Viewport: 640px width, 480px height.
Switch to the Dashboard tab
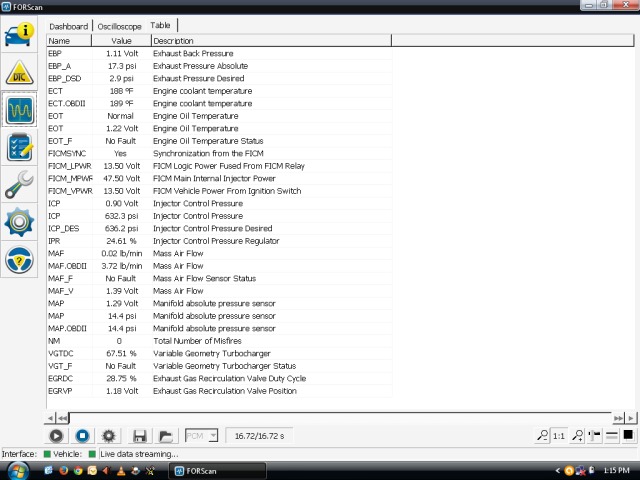click(68, 25)
